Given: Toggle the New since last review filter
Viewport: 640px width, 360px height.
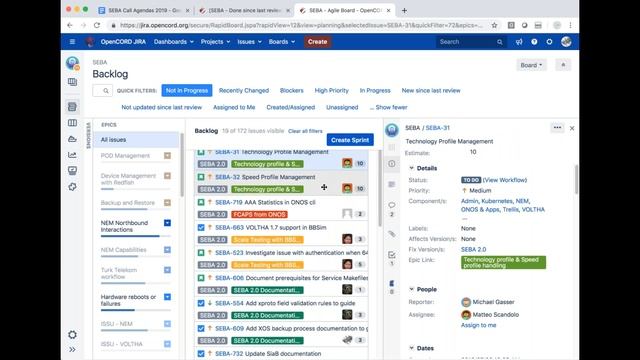Looking at the screenshot, I should (x=431, y=91).
